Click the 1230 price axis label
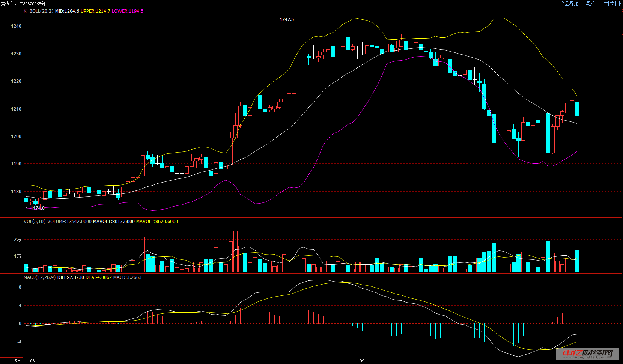 coord(16,54)
